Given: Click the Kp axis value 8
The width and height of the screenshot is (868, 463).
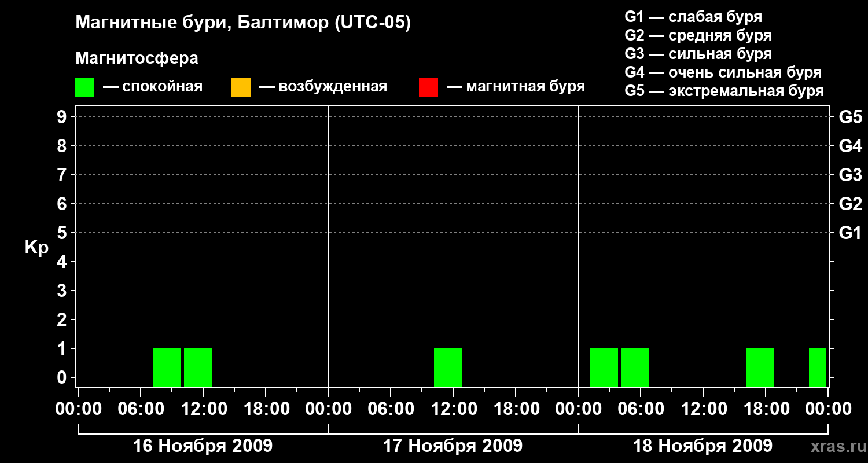Looking at the screenshot, I should 63,146.
